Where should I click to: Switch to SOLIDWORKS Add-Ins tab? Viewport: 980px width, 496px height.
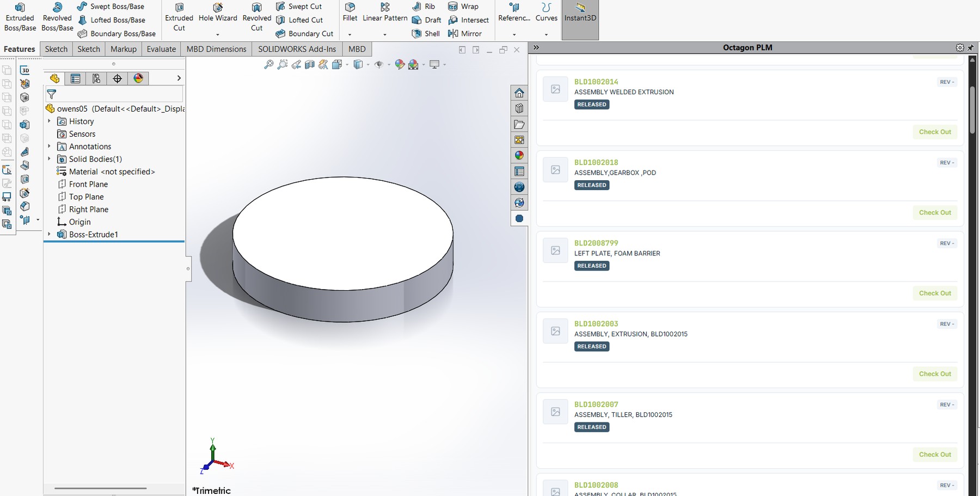click(297, 49)
